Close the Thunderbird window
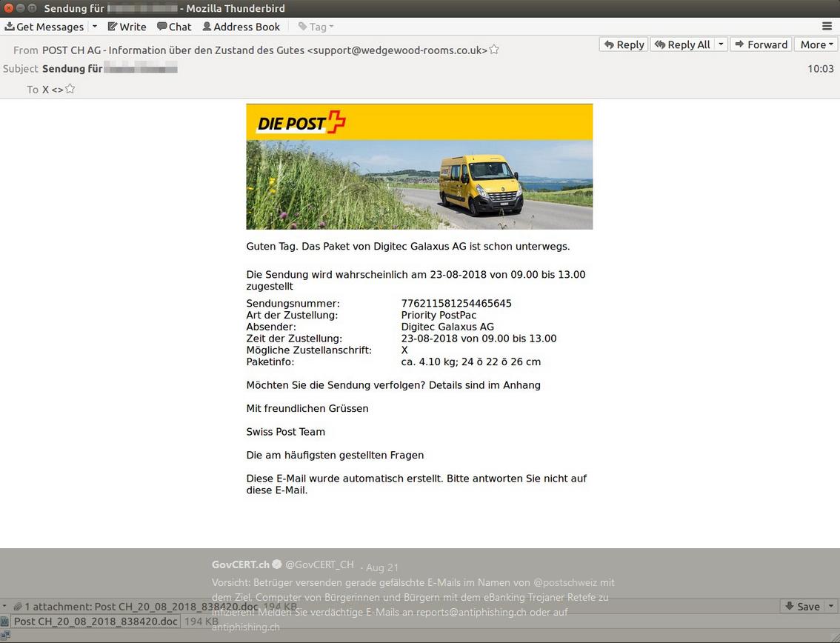 pyautogui.click(x=9, y=8)
